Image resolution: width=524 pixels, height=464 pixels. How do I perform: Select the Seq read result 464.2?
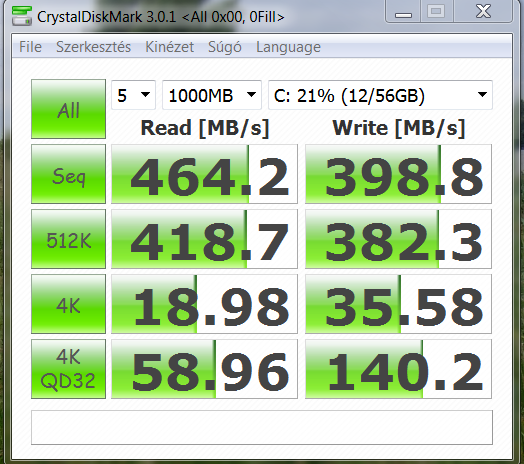coord(204,174)
